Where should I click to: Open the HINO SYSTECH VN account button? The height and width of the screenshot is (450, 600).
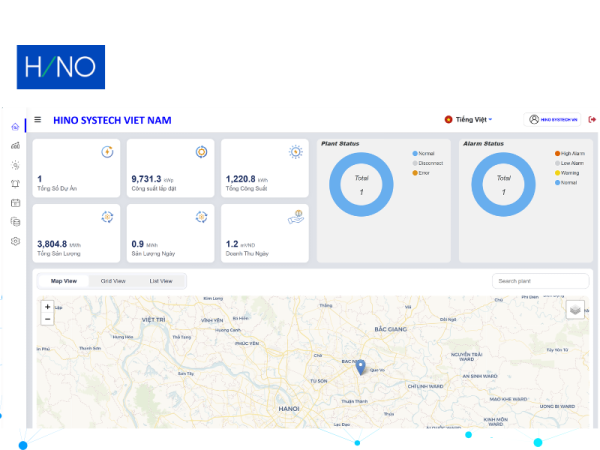pos(552,120)
